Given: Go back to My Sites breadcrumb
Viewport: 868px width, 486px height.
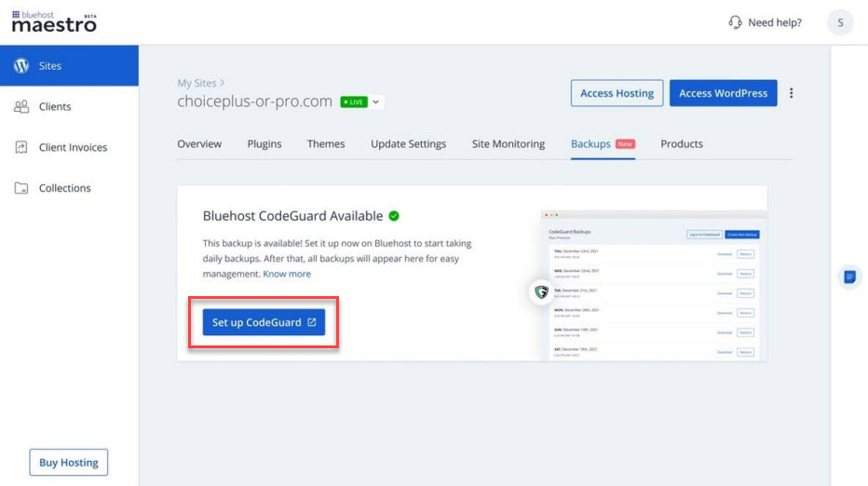Looking at the screenshot, I should pyautogui.click(x=197, y=83).
